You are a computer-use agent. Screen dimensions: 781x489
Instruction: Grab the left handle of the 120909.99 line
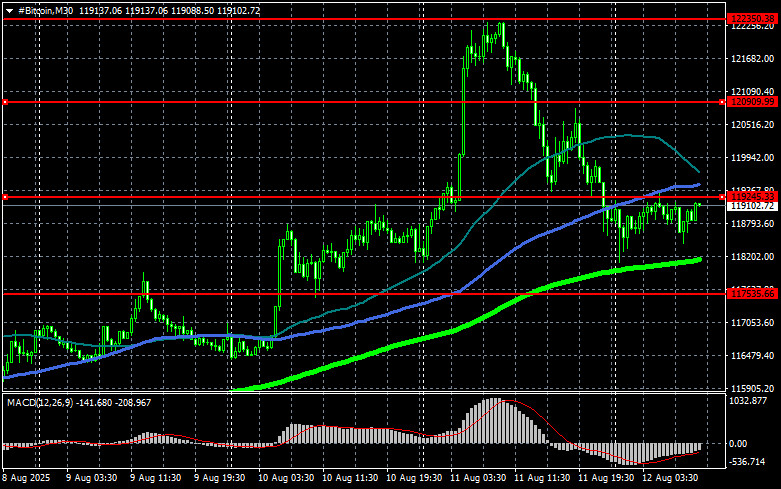point(5,102)
